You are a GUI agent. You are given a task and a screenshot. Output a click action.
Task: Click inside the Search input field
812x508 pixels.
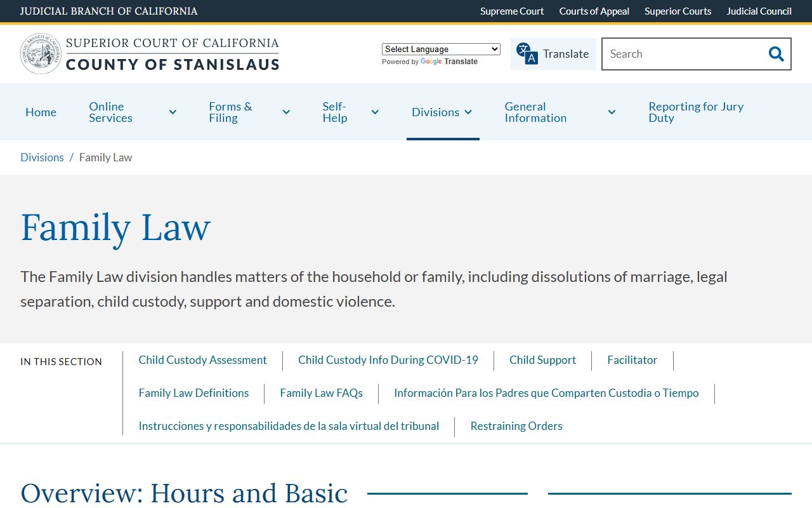coord(682,54)
